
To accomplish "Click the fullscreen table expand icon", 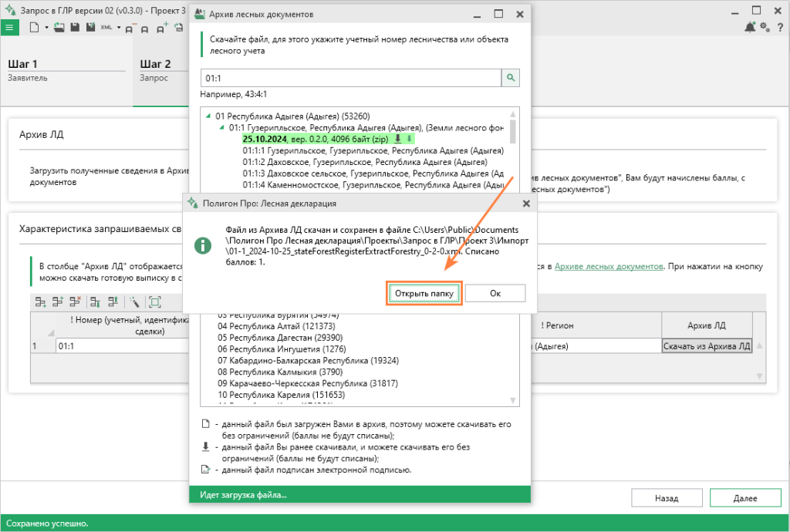I will [154, 302].
